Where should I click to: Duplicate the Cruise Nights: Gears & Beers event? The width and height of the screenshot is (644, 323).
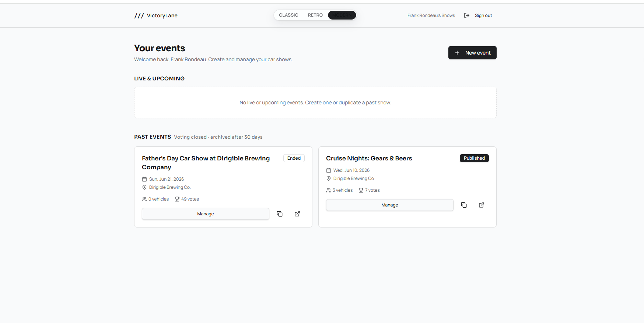(464, 205)
